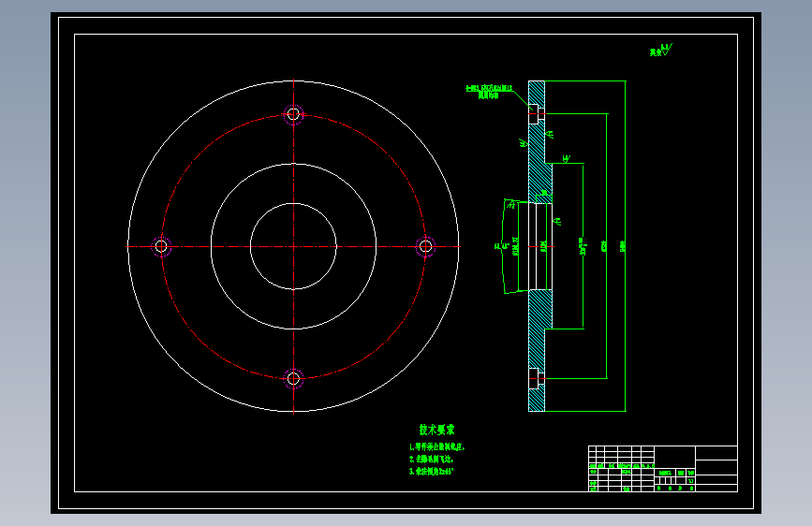Image resolution: width=812 pixels, height=526 pixels.
Task: Select technical requirement line 3 text
Action: 432,472
